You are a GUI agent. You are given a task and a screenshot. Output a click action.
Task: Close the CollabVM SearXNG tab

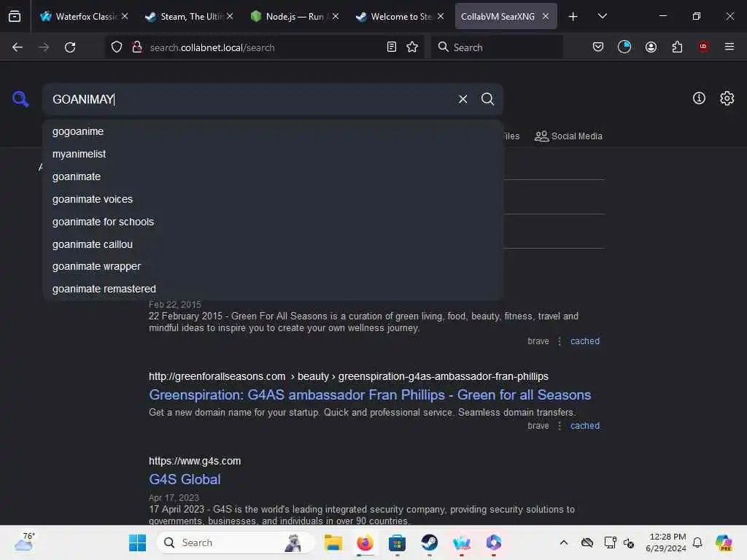(x=546, y=16)
